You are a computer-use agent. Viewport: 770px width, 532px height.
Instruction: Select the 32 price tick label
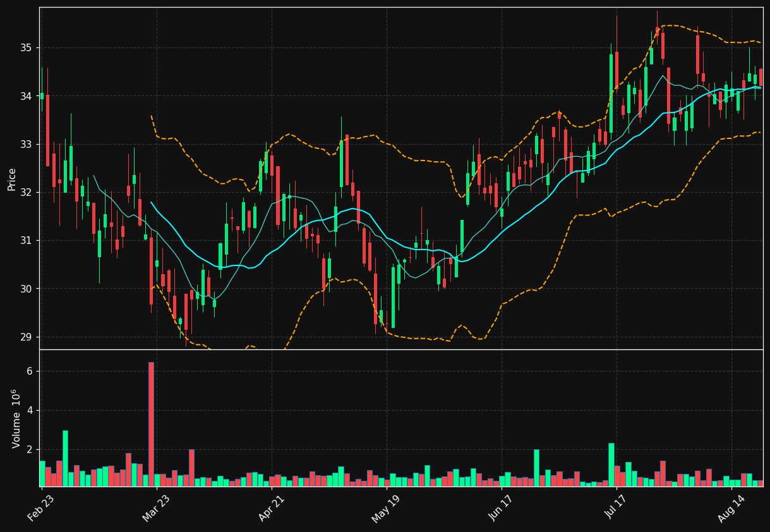click(26, 192)
